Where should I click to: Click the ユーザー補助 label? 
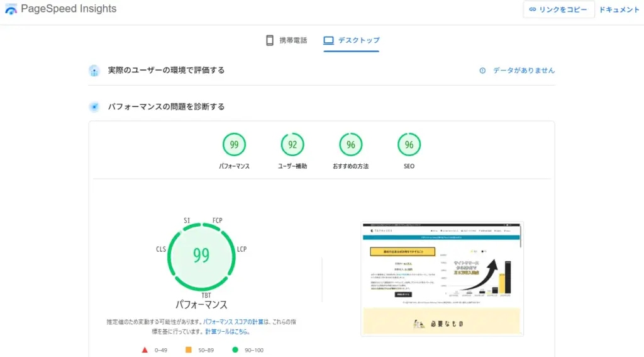tap(292, 166)
